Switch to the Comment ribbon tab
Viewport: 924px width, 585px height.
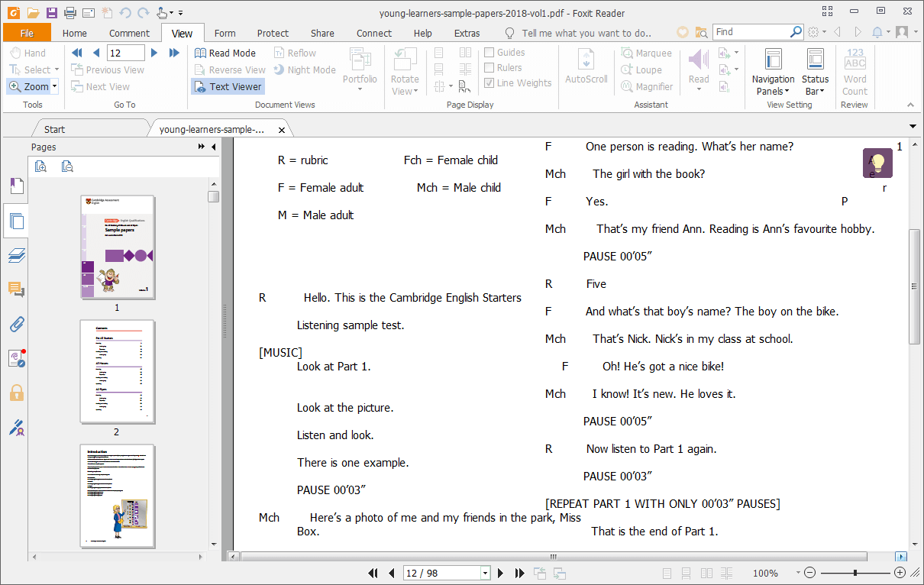[129, 33]
